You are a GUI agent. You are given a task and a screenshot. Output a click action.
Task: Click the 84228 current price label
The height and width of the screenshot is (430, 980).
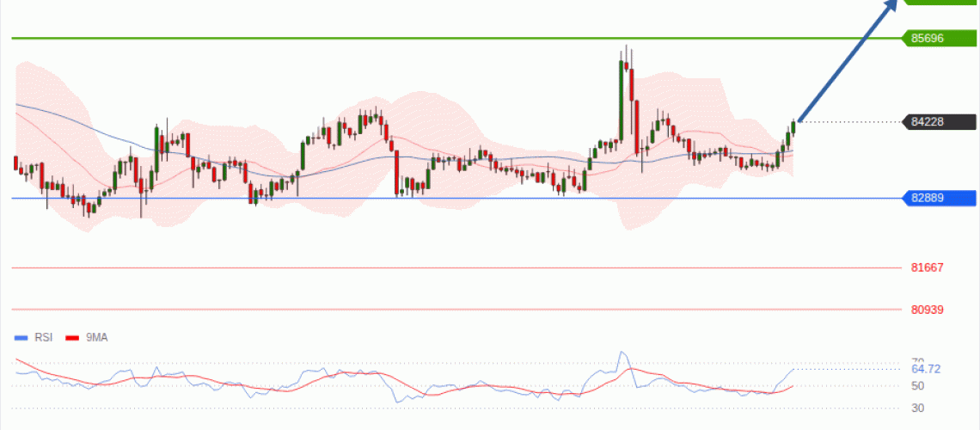tap(940, 122)
